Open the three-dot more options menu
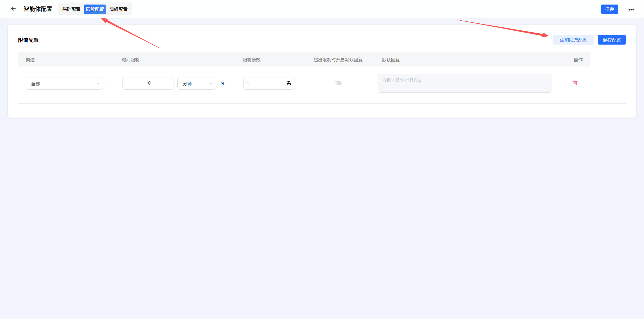This screenshot has height=319, width=644. click(x=631, y=10)
